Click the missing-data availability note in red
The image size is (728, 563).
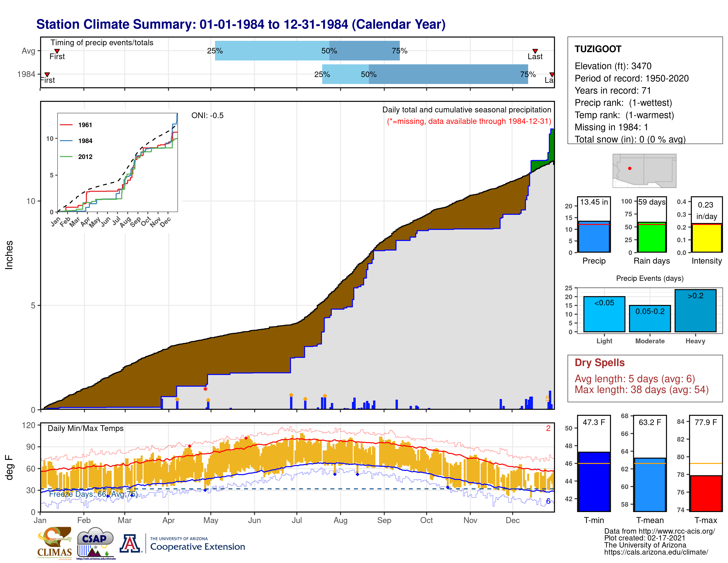point(469,121)
